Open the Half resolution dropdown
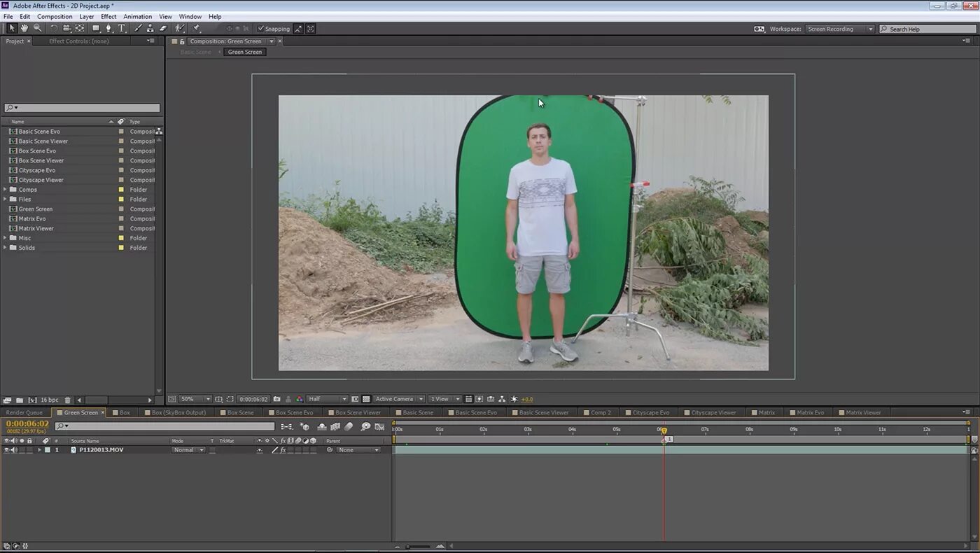This screenshot has height=553, width=980. tap(327, 399)
